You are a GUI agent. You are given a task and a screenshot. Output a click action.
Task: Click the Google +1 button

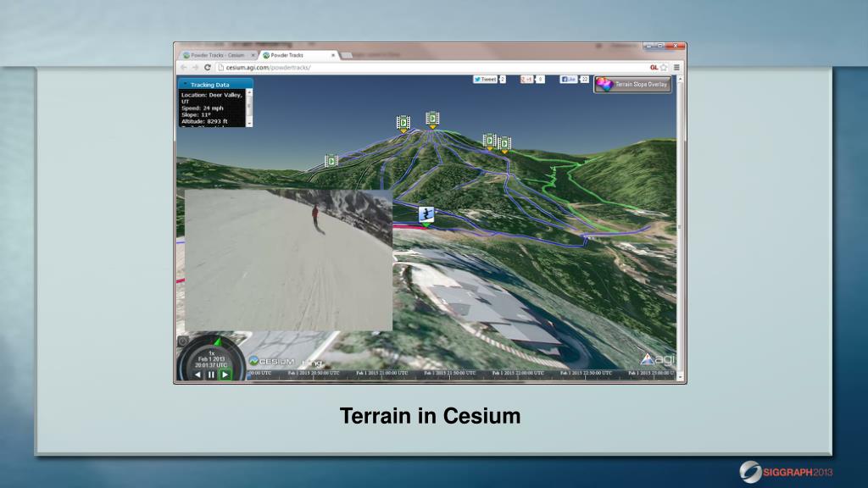(x=526, y=80)
